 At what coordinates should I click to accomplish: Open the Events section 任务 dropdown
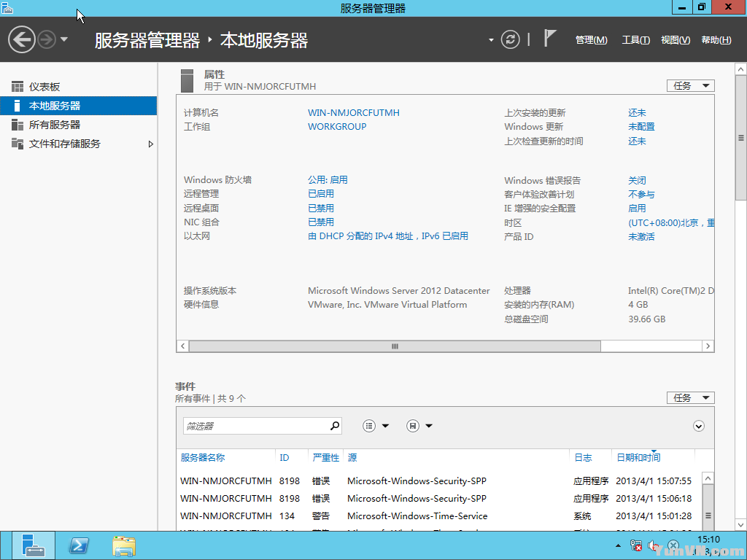690,398
